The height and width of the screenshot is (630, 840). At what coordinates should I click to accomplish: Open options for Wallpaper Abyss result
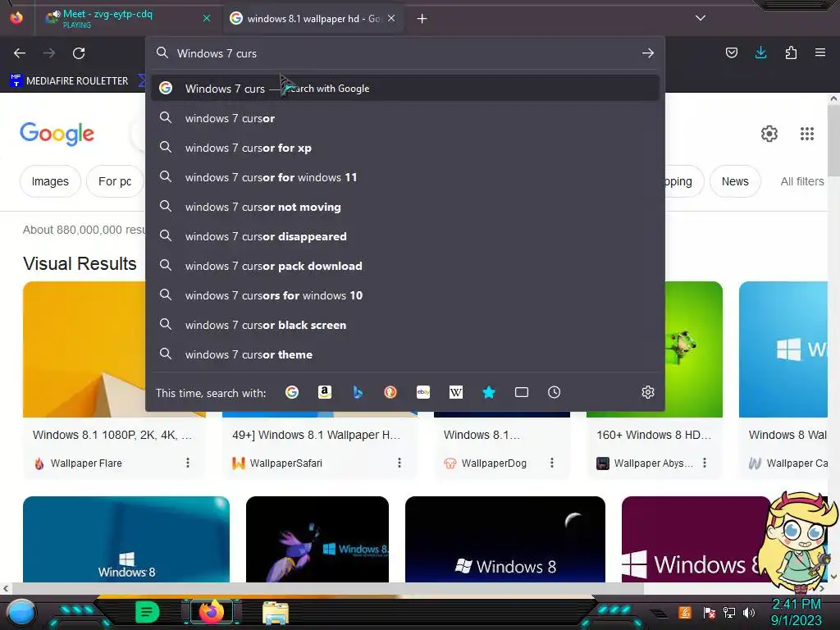pos(705,463)
